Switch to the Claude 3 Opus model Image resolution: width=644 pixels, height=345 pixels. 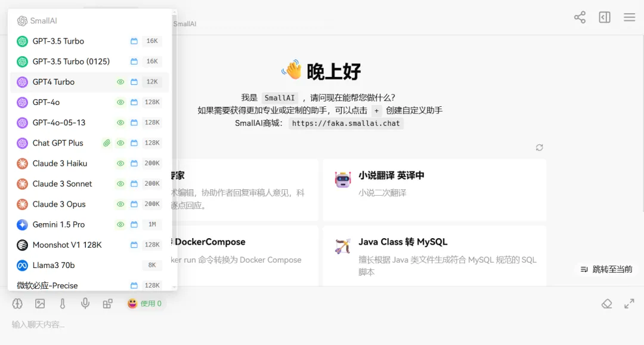coord(89,204)
